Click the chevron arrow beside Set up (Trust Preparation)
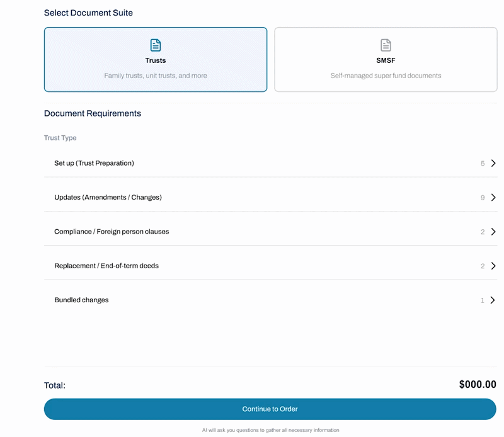 pyautogui.click(x=493, y=163)
